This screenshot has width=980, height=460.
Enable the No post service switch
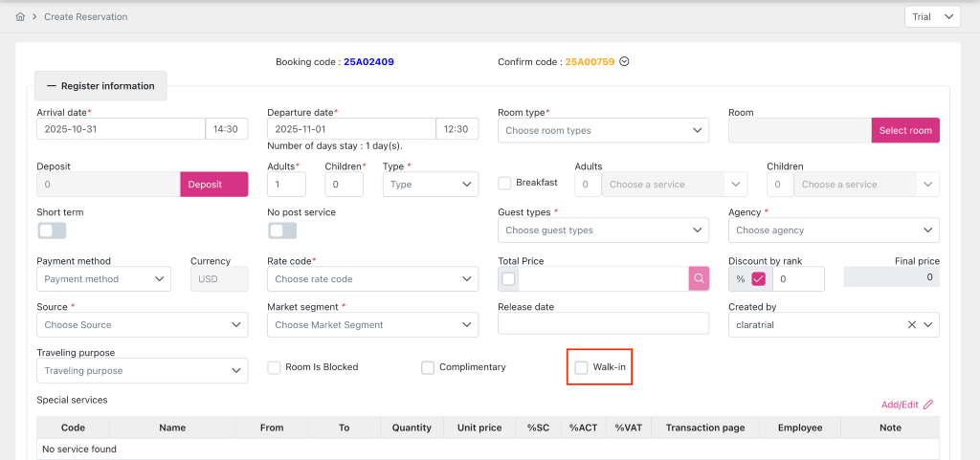pyautogui.click(x=282, y=230)
